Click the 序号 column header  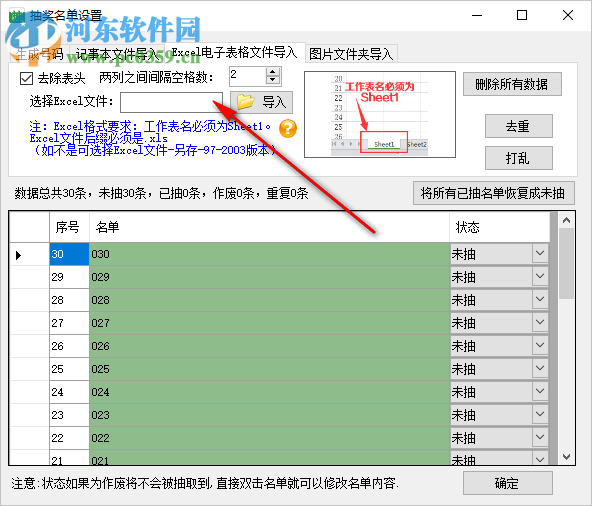(69, 227)
